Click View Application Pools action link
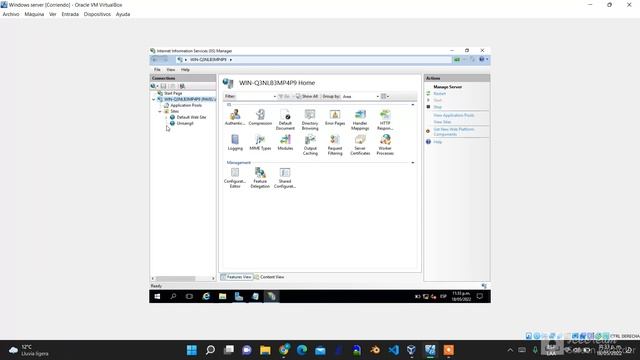 454,116
